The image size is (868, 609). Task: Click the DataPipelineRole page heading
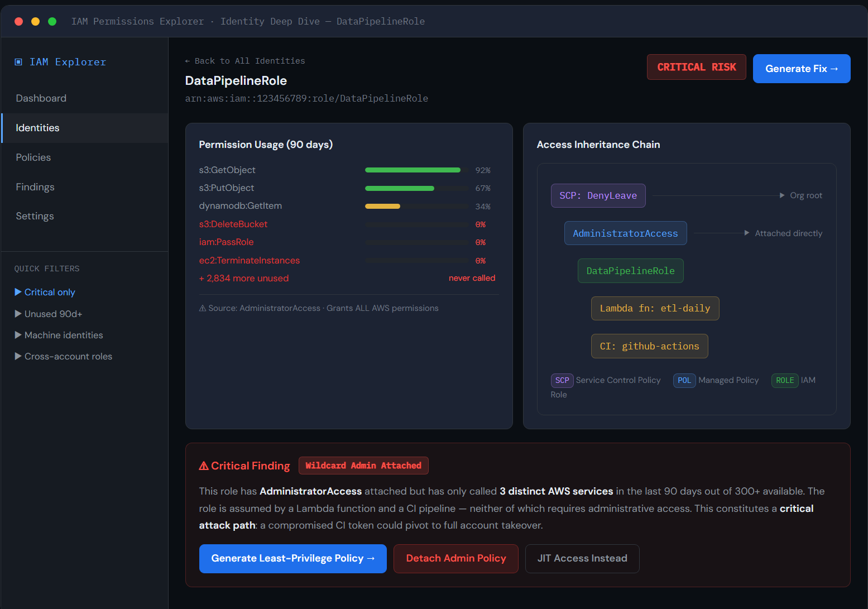pyautogui.click(x=236, y=80)
